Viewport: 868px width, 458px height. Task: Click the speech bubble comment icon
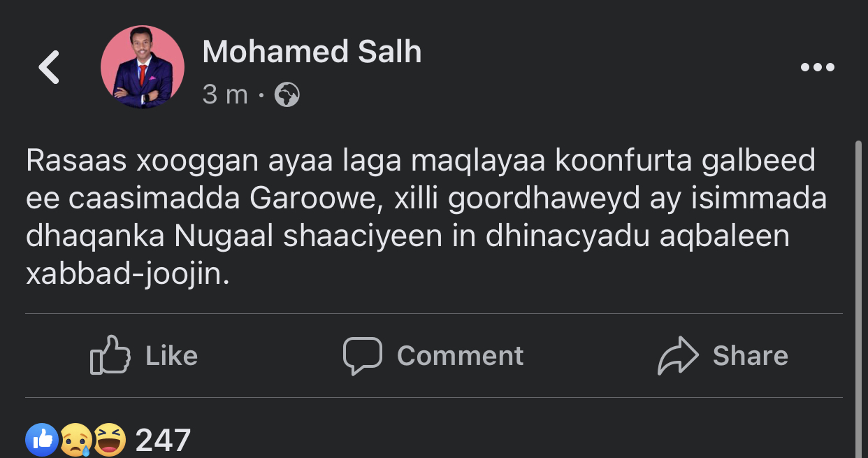tap(362, 356)
